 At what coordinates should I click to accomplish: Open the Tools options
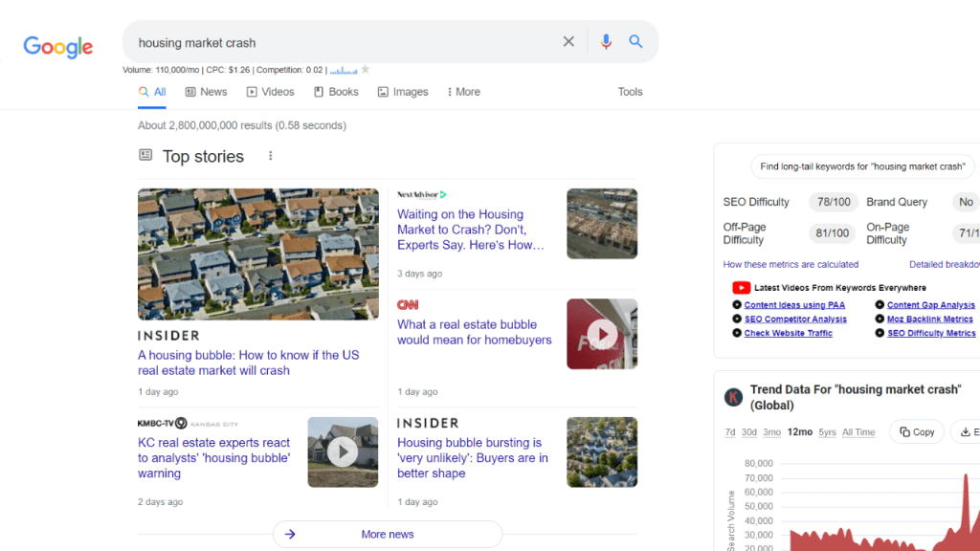click(630, 91)
